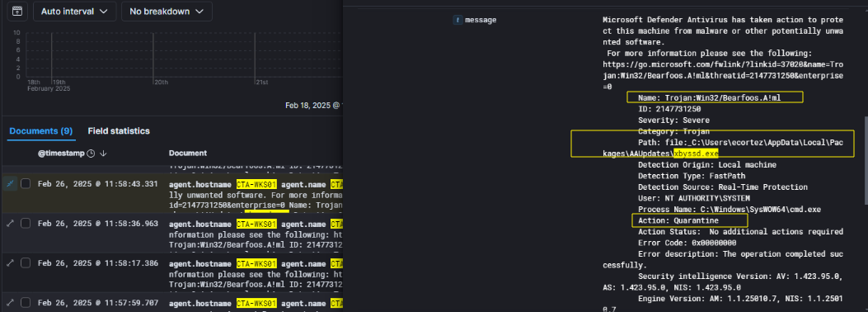Select the message field name
This screenshot has width=868, height=312.
(x=481, y=20)
